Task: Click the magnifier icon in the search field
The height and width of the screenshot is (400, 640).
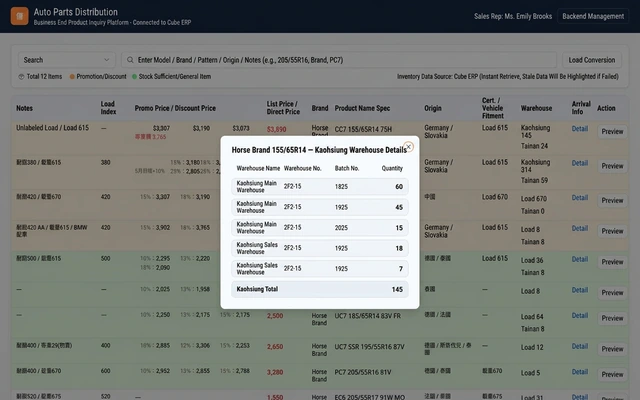Action: 130,60
